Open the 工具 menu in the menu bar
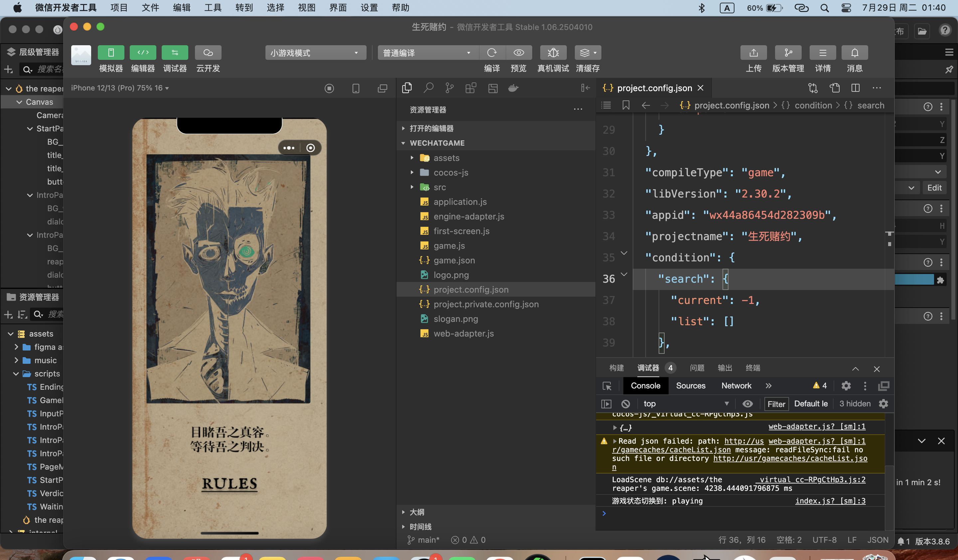 [x=213, y=8]
